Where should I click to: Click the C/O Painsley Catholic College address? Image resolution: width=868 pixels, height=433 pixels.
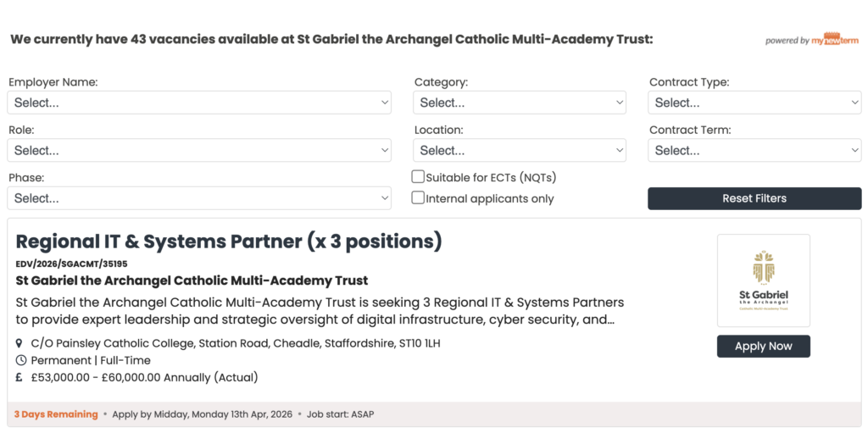click(236, 343)
